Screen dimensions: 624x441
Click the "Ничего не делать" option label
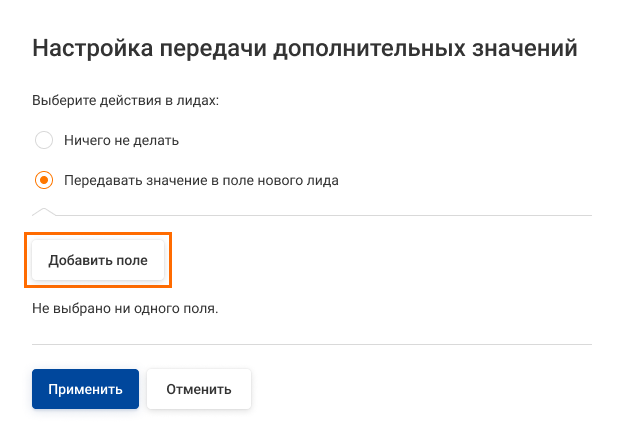(121, 141)
